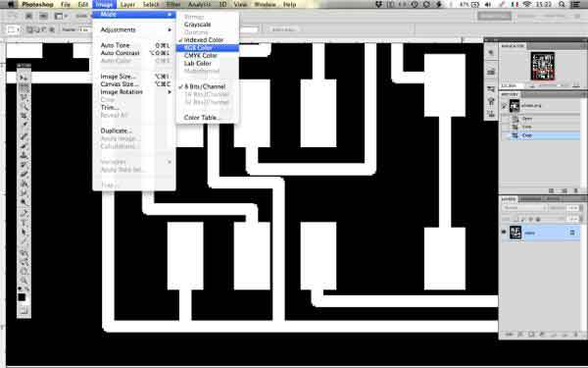Select the Zoom tool in toolbar
The image size is (588, 368).
click(x=24, y=281)
